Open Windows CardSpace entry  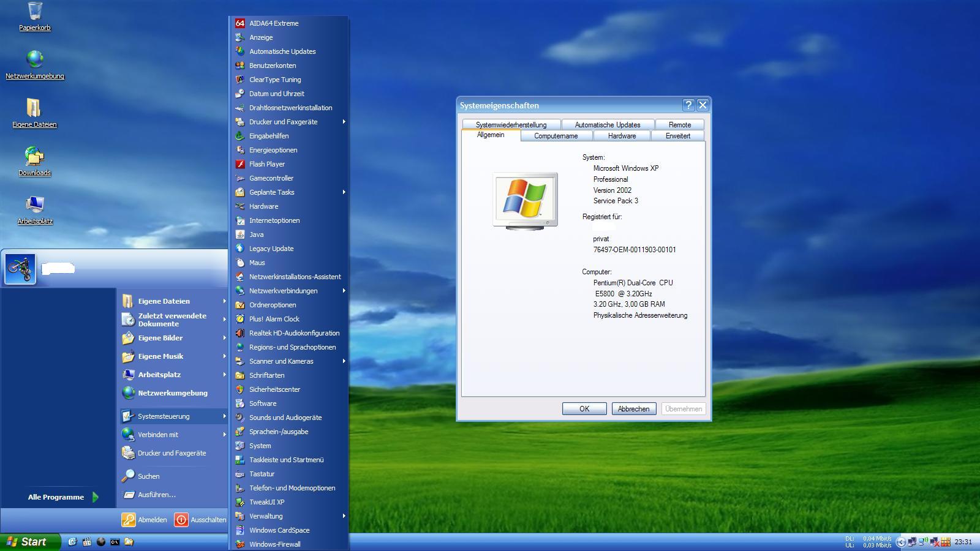tap(289, 530)
